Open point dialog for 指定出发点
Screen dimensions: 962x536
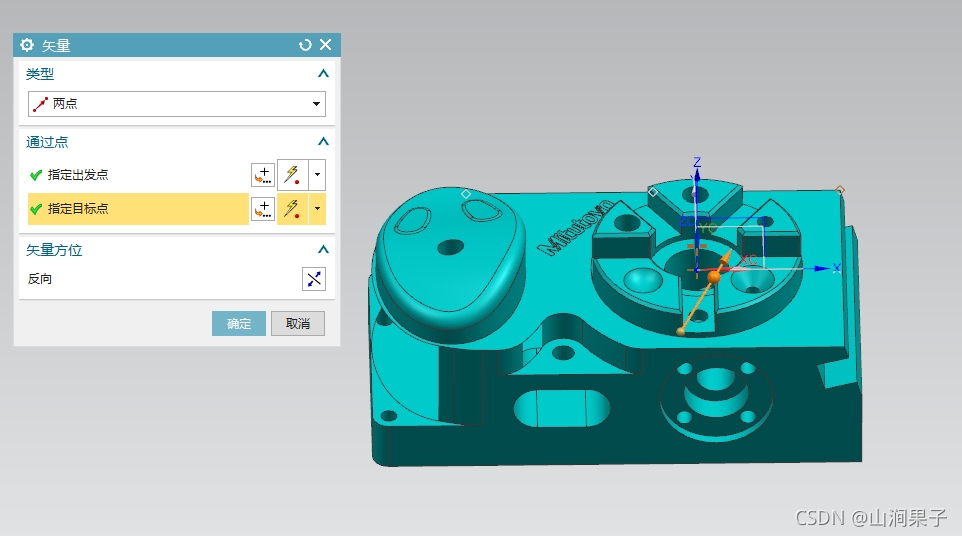click(x=263, y=175)
